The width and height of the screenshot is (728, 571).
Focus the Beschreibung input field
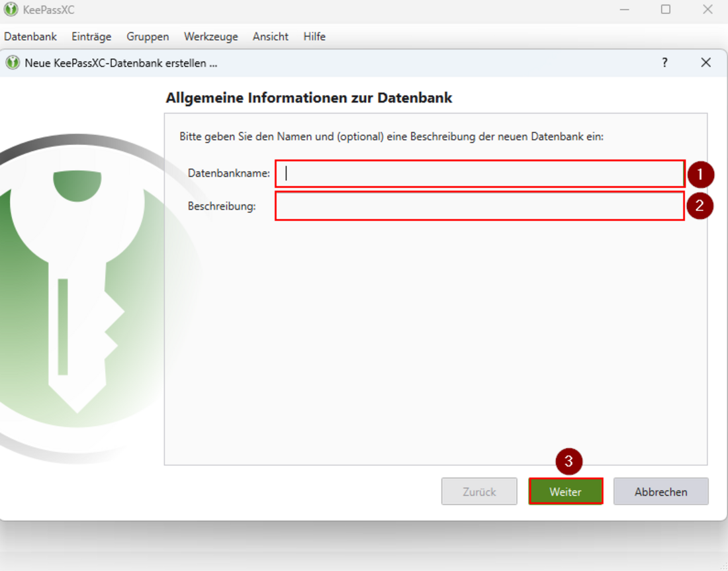coord(480,206)
